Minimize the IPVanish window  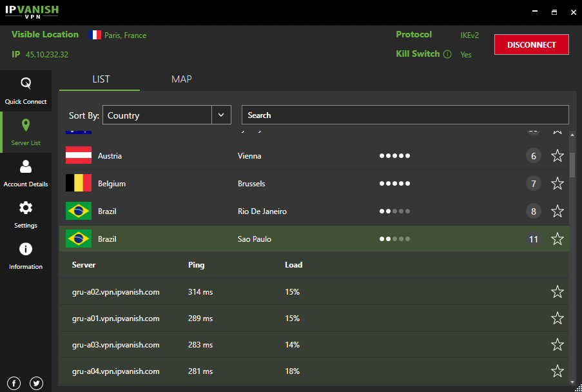tap(535, 12)
